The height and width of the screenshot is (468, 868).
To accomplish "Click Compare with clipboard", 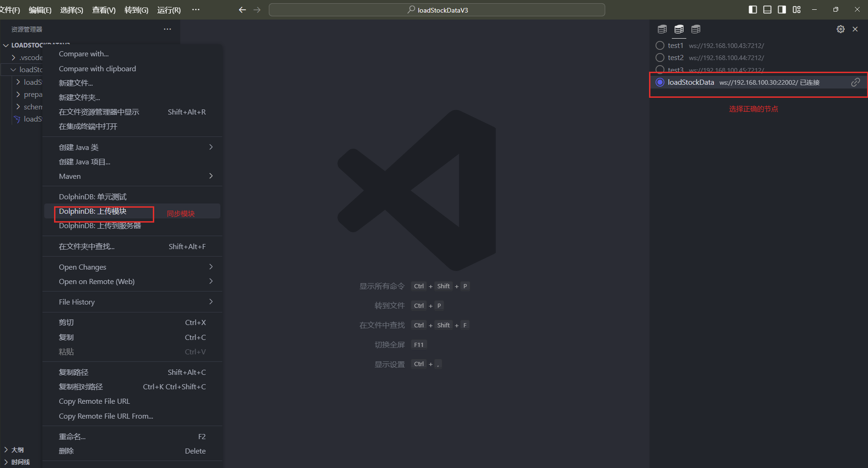I will point(97,68).
